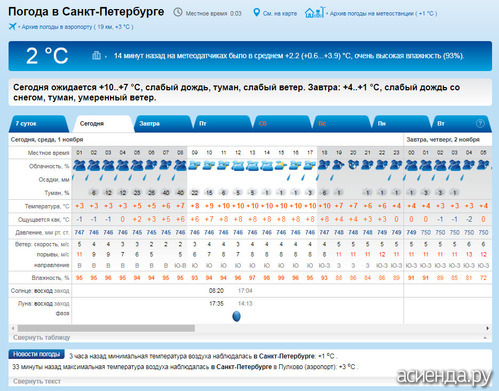Click the airplane icon for airport archive
The height and width of the screenshot is (391, 499).
point(12,26)
